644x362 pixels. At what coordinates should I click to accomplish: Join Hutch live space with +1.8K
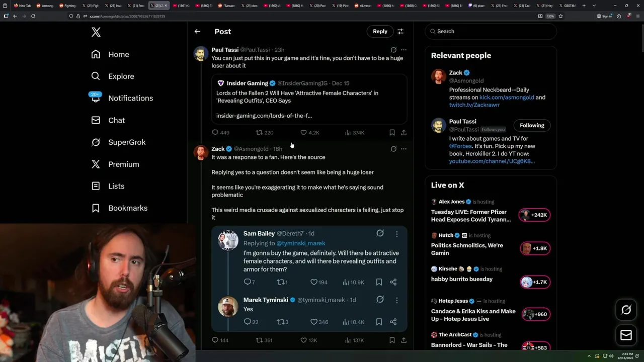(x=535, y=248)
